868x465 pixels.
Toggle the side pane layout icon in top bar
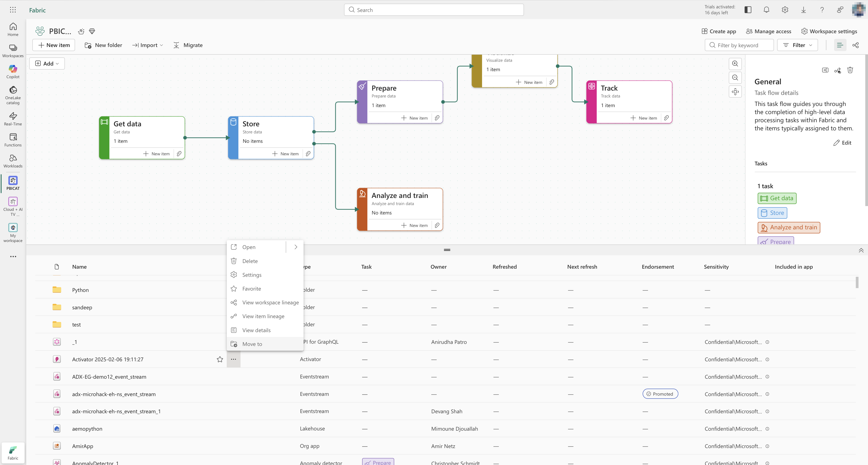748,10
